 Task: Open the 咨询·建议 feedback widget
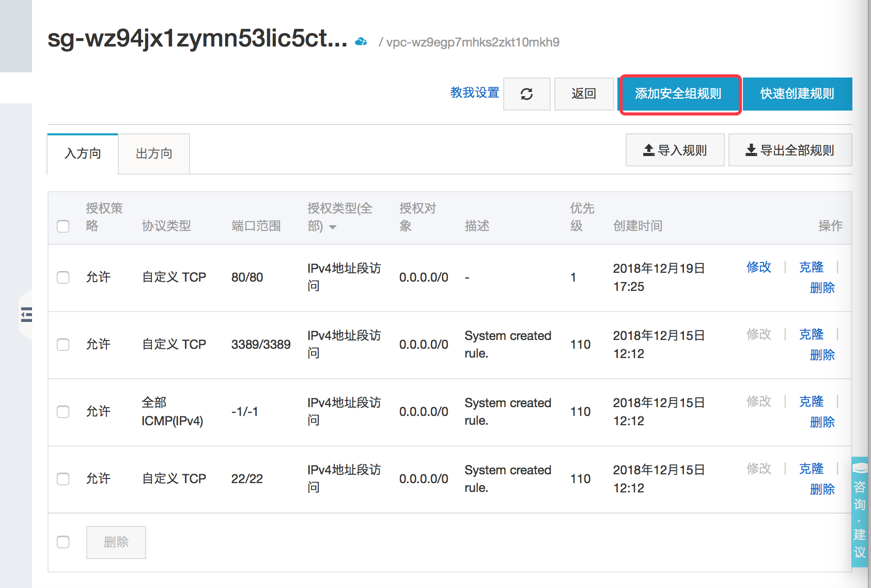(x=860, y=512)
